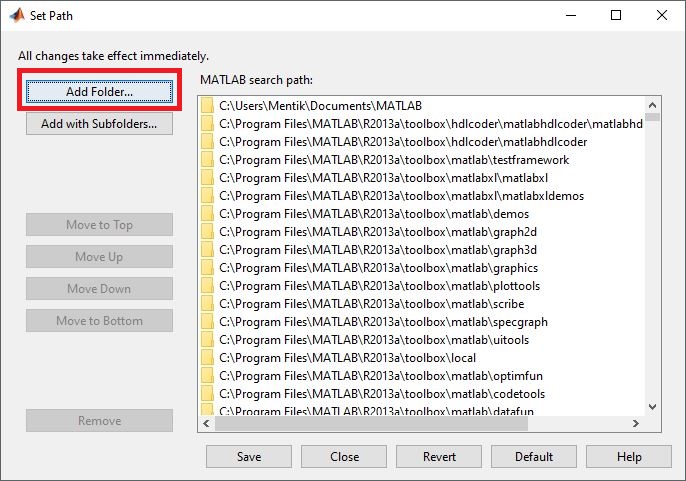686x481 pixels.
Task: Click the horizontal scroll right arrow
Action: pyautogui.click(x=636, y=423)
